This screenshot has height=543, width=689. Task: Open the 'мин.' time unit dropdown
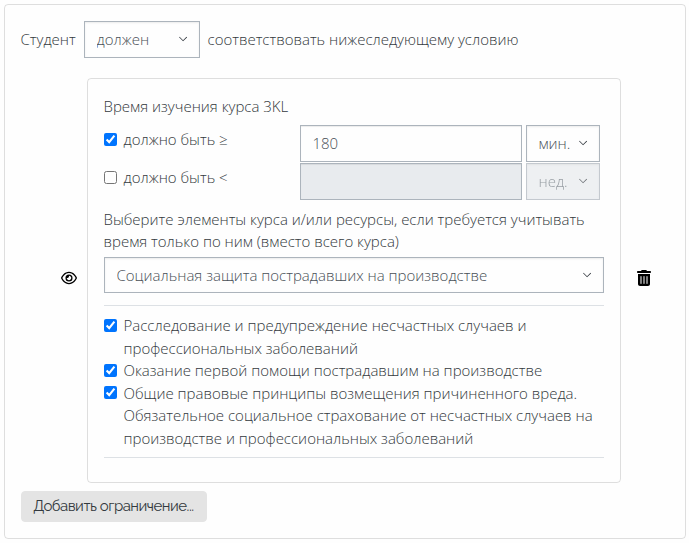[562, 143]
